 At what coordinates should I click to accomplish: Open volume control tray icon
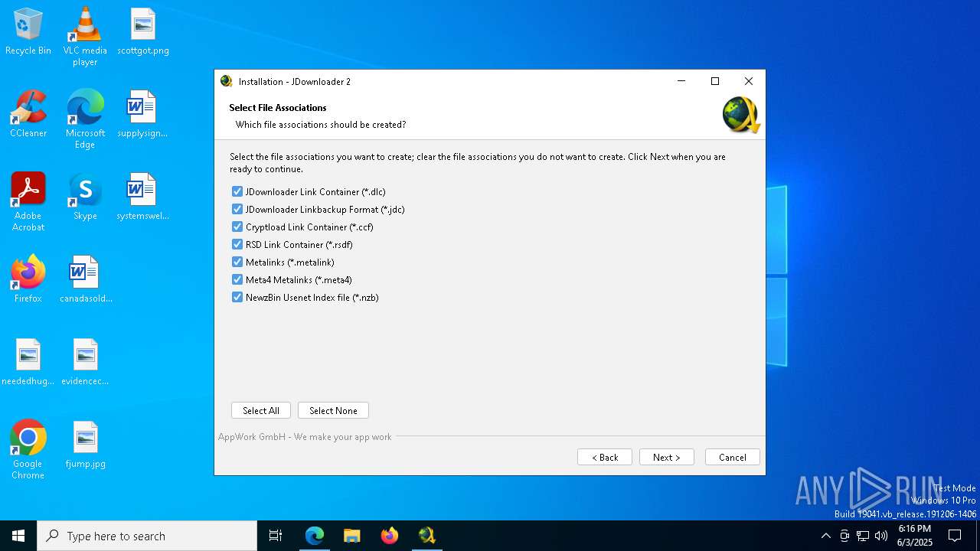[881, 536]
